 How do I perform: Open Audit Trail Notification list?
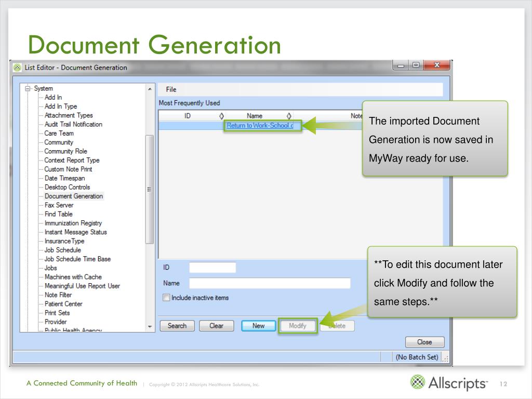tap(73, 124)
